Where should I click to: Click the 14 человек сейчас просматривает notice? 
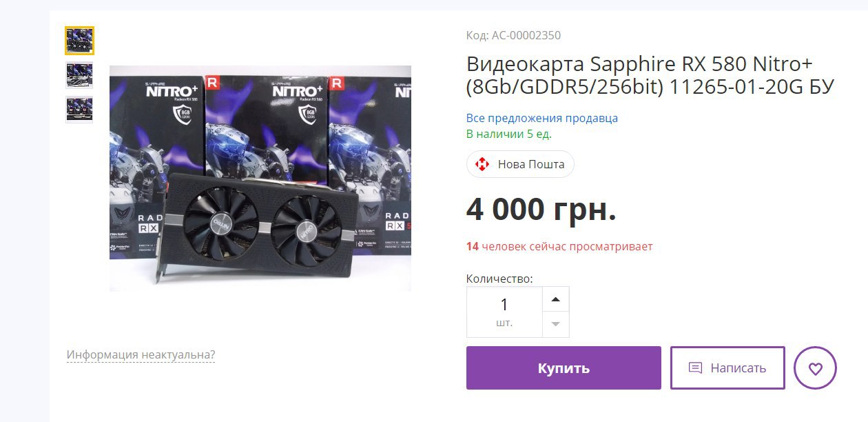point(559,246)
